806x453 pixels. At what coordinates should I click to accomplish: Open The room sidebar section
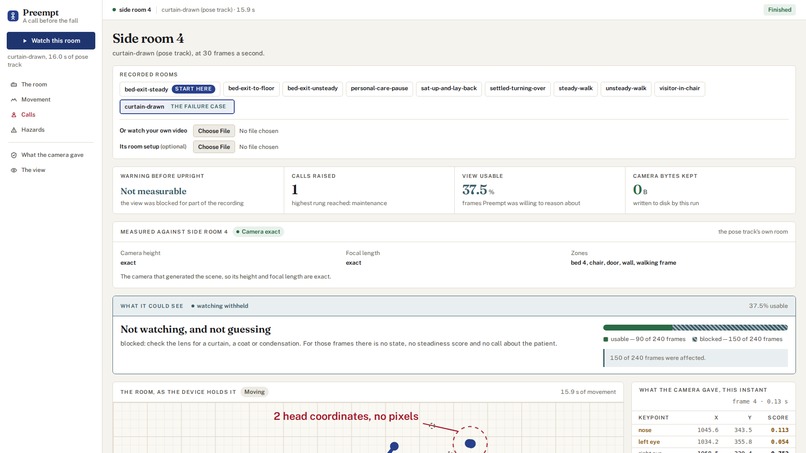pyautogui.click(x=34, y=84)
